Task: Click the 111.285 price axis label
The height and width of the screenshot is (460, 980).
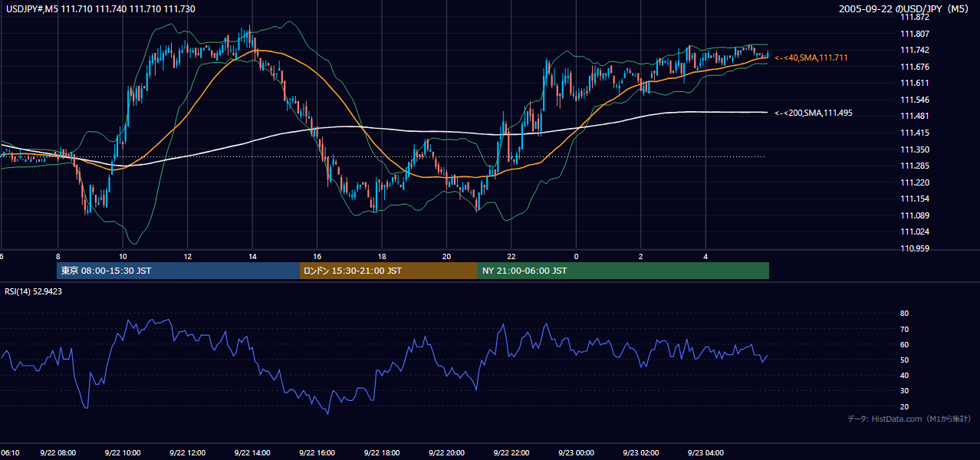Action: click(x=915, y=166)
